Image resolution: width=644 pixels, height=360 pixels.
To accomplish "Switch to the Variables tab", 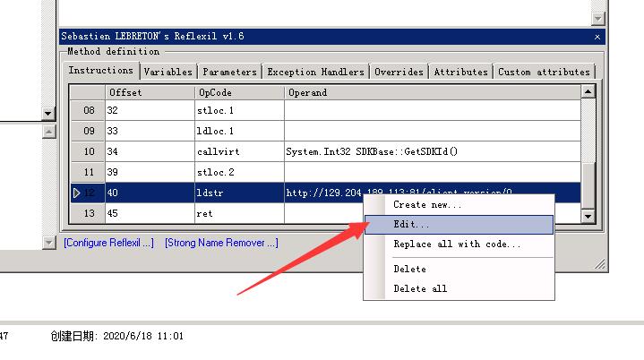I will click(167, 72).
